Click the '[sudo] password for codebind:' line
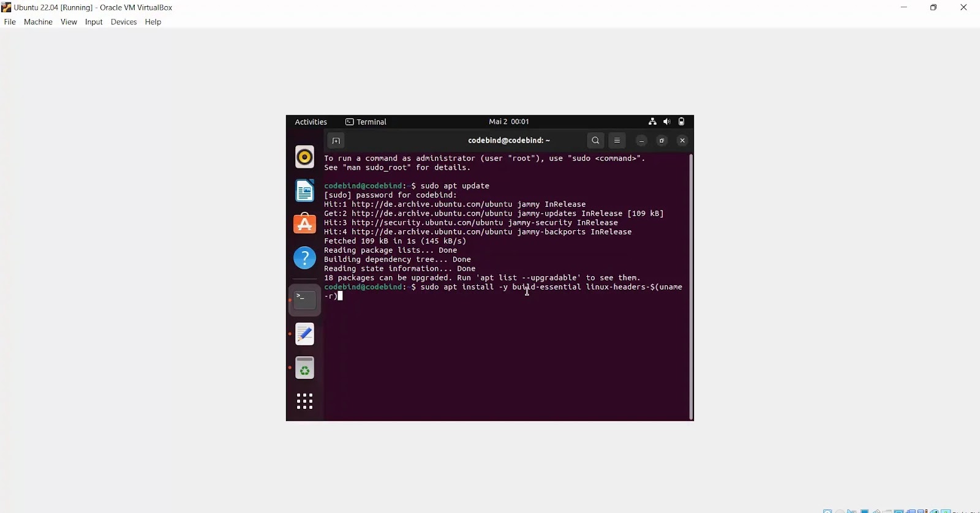 (391, 195)
